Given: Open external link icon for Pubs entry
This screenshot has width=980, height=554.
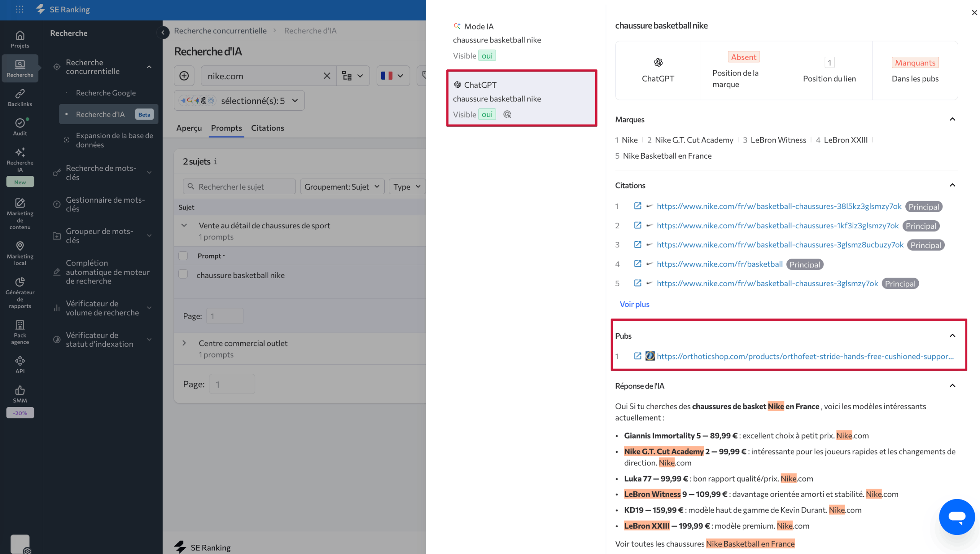Looking at the screenshot, I should [x=637, y=356].
